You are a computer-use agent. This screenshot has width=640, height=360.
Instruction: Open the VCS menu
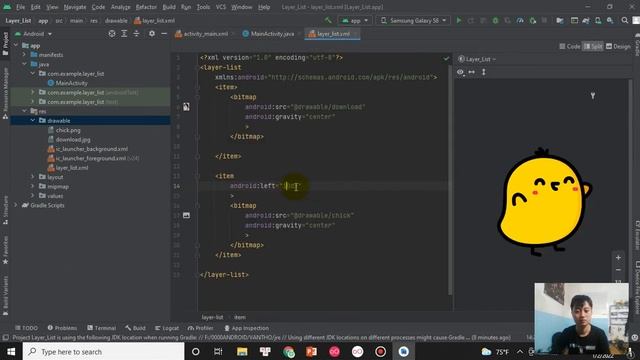coord(221,7)
